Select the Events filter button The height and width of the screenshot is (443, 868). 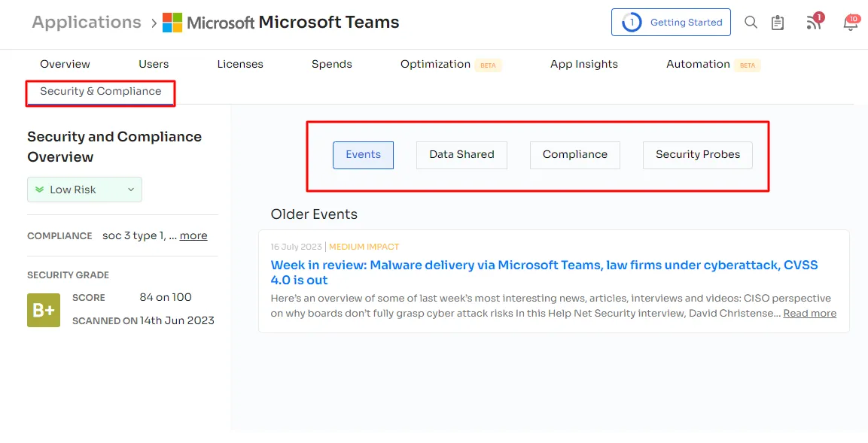(363, 155)
